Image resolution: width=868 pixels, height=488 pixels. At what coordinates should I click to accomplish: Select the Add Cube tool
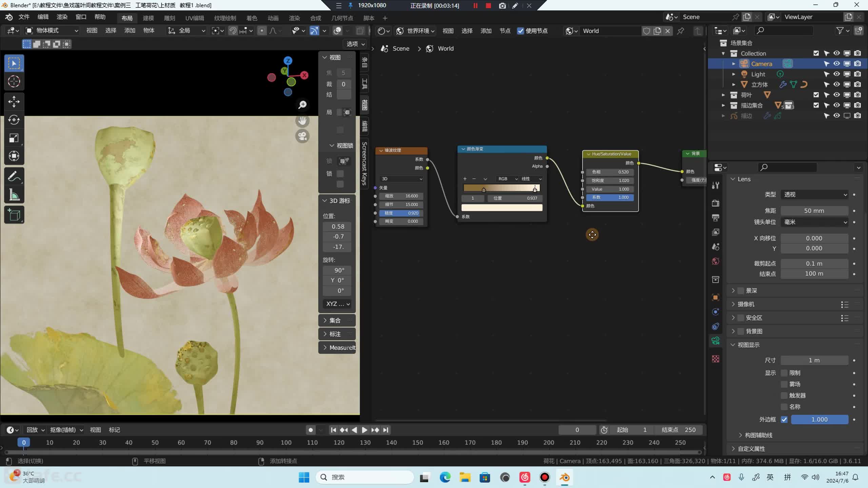tap(14, 215)
